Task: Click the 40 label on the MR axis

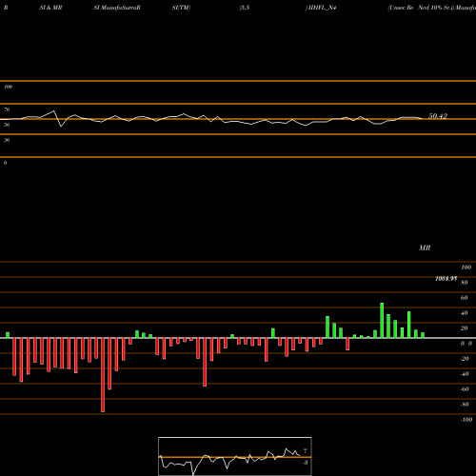Action: pos(465,313)
